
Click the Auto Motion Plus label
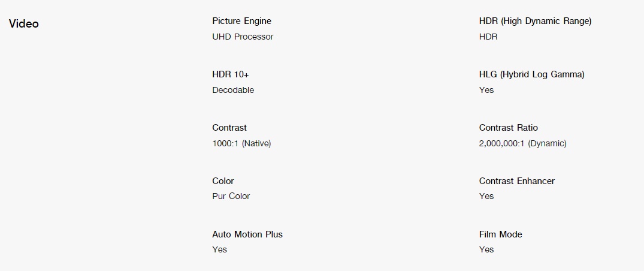(x=247, y=234)
